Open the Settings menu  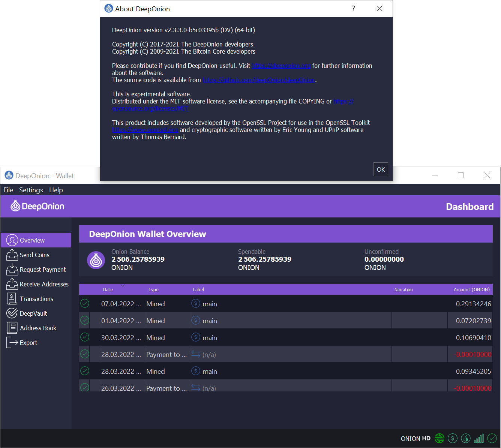(x=31, y=190)
